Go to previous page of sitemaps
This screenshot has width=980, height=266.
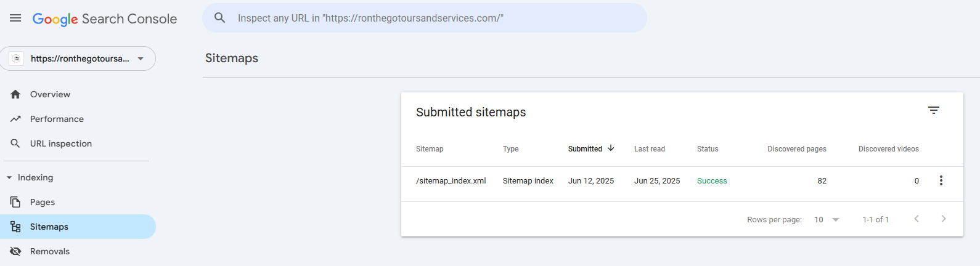tap(917, 219)
